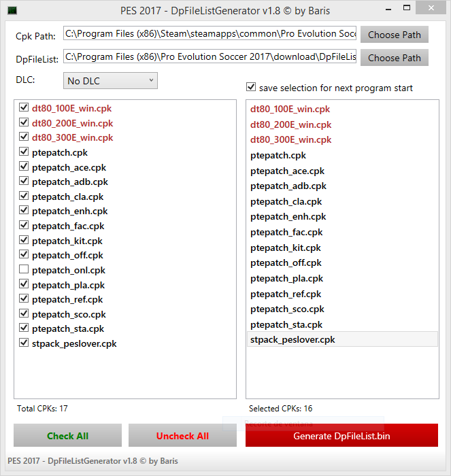Toggle the ptepatch_fac.cpk checkbox
This screenshot has width=451, height=476.
point(24,225)
